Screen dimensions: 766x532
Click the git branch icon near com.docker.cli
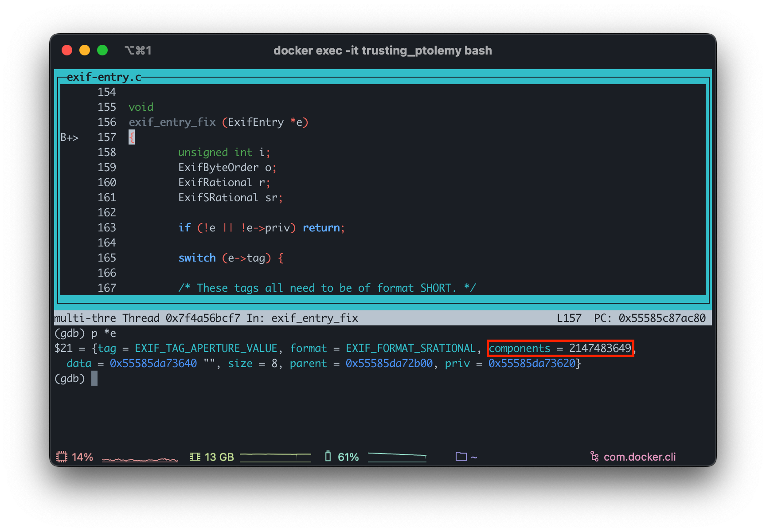tap(594, 457)
